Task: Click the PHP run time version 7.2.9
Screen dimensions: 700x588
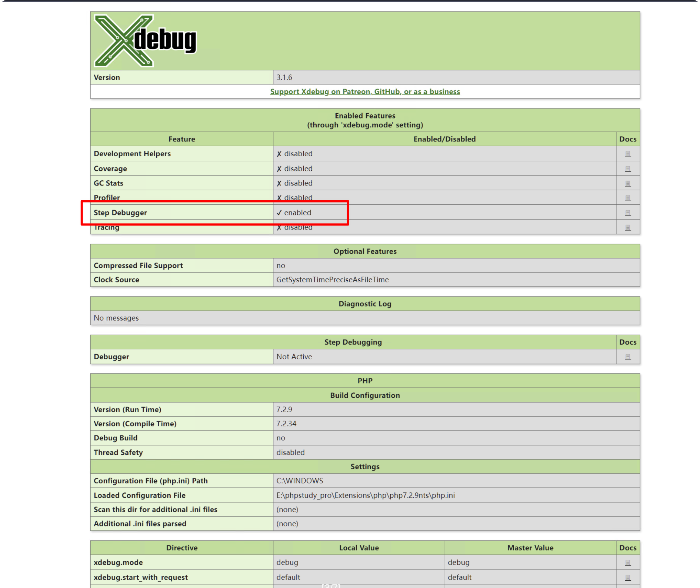Action: (x=284, y=409)
